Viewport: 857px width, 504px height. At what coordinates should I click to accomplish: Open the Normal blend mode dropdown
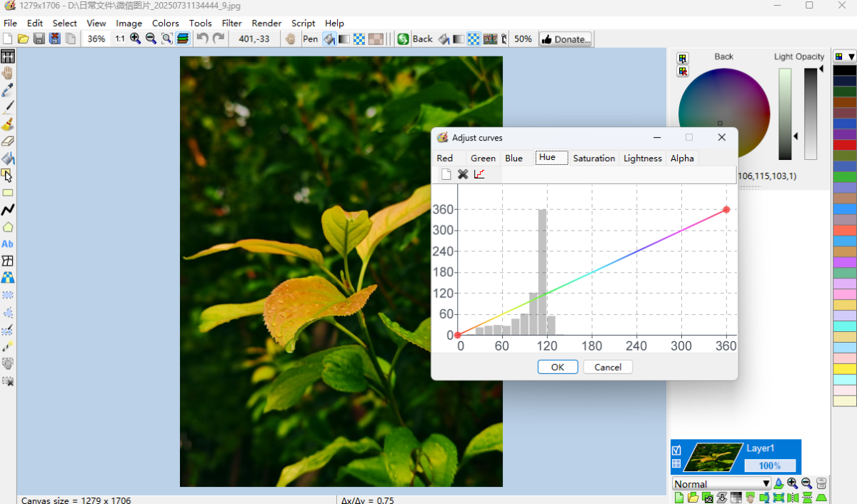click(722, 483)
